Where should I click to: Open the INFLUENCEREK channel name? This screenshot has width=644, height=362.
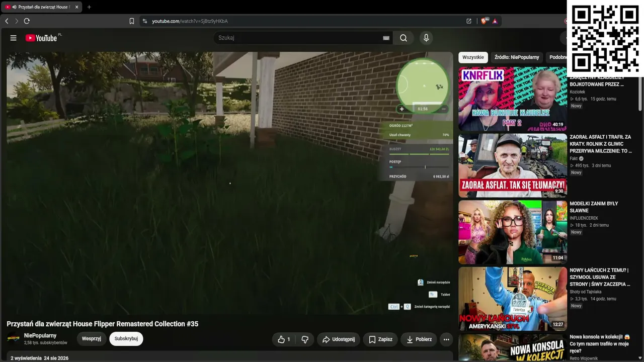pos(583,218)
